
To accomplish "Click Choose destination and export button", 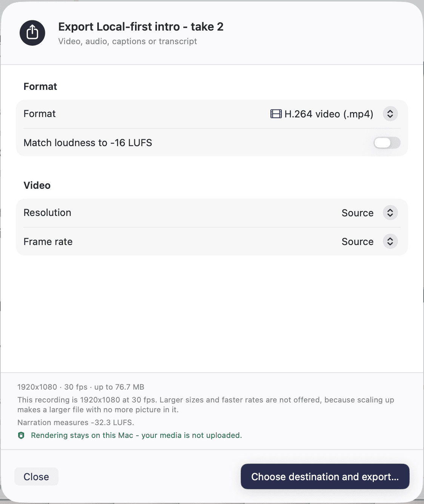I will tap(325, 476).
